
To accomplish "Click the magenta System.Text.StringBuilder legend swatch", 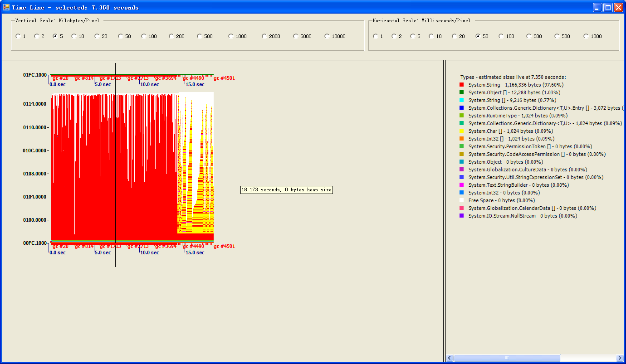I will [x=462, y=185].
